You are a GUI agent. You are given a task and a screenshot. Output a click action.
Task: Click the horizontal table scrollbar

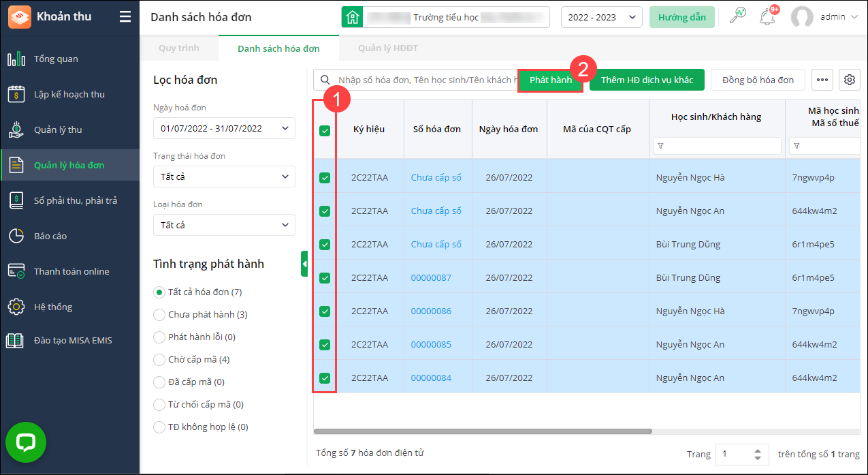tap(483, 431)
